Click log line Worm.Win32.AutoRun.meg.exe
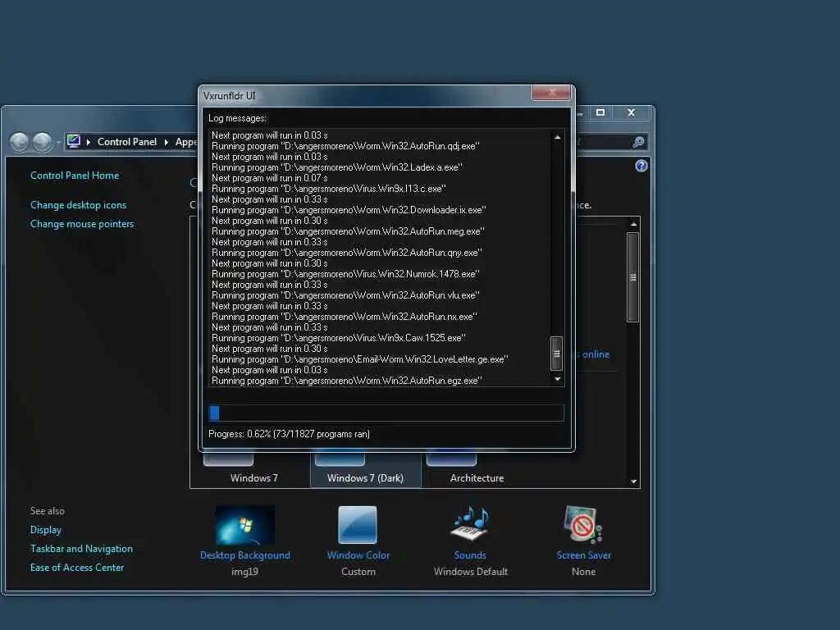 tap(348, 231)
